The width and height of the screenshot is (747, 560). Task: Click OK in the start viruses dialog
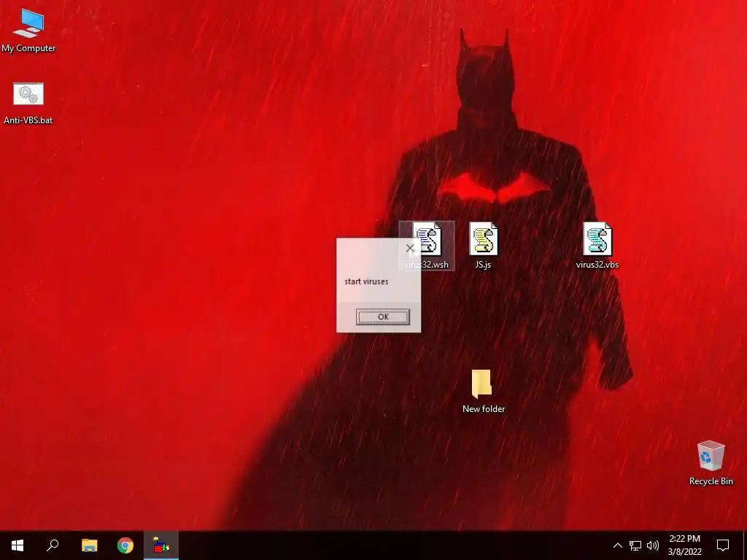point(382,316)
